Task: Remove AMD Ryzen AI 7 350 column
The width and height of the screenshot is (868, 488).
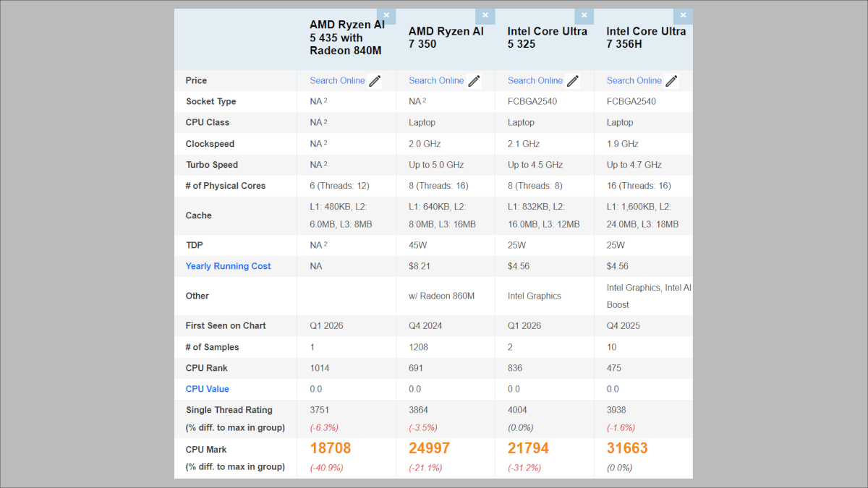Action: (x=485, y=15)
